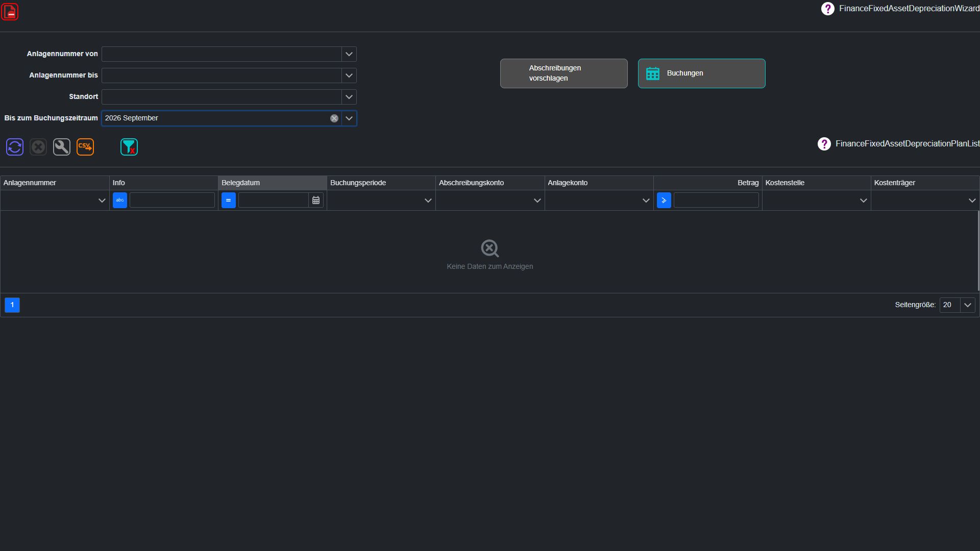980x551 pixels.
Task: Sort by Buchungsperiode column header
Action: [381, 183]
